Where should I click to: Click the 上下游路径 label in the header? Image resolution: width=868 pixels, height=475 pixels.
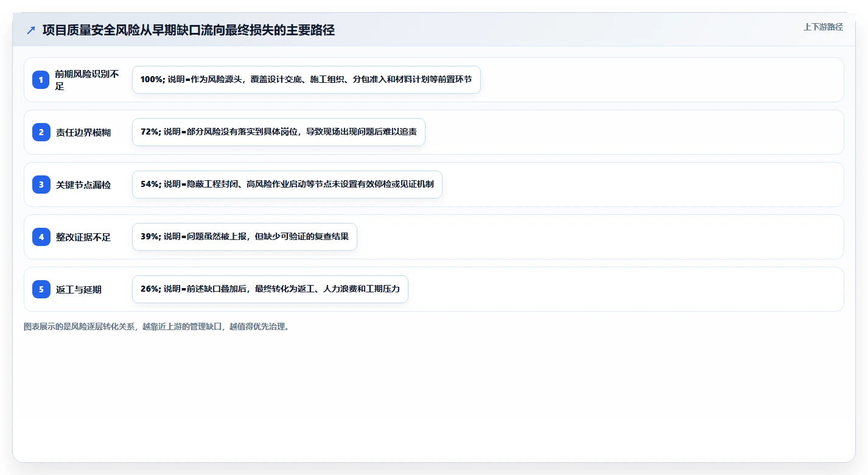tap(823, 27)
